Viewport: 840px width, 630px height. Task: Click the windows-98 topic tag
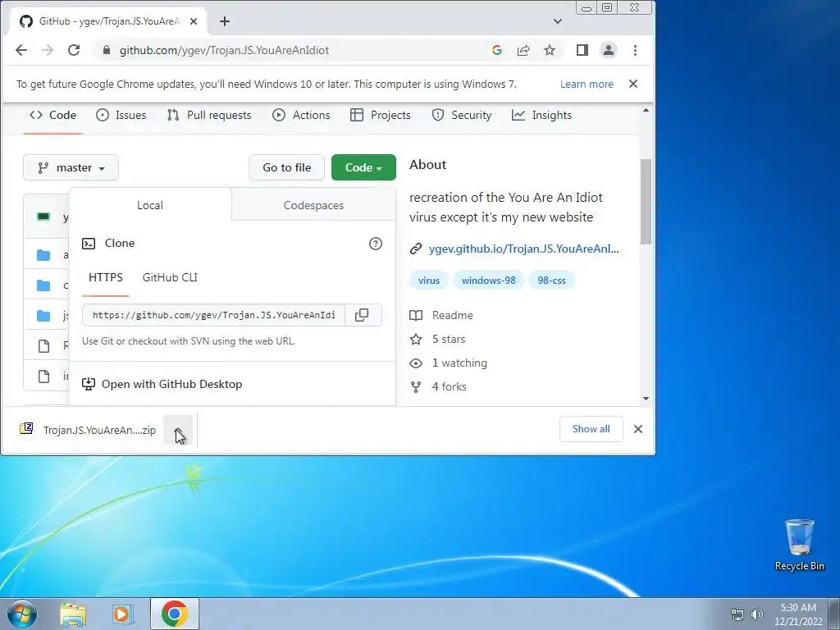(x=489, y=281)
